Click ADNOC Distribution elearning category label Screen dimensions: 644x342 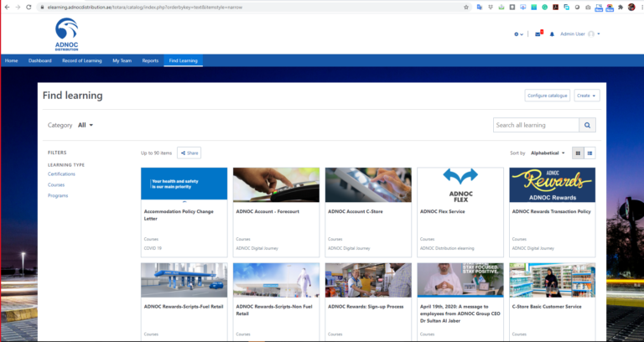click(447, 248)
